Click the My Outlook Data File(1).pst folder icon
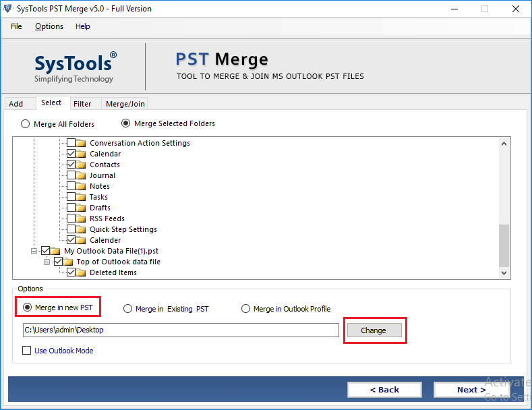532x410 pixels. (x=55, y=251)
